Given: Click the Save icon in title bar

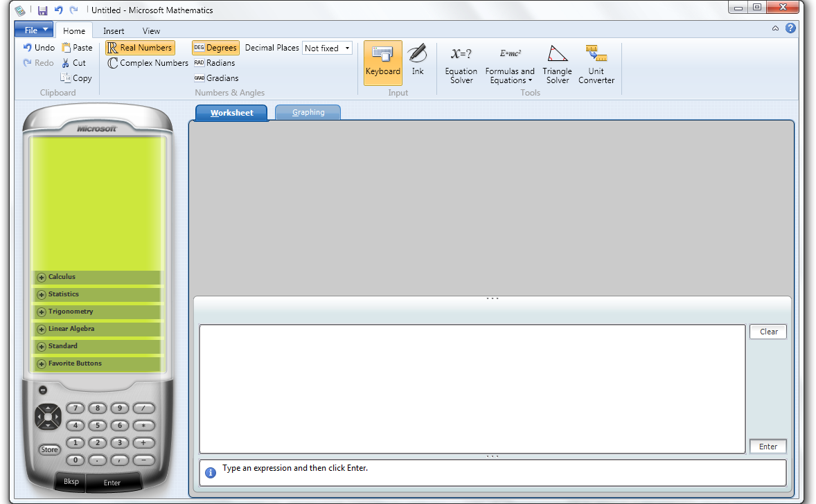Looking at the screenshot, I should pos(43,10).
